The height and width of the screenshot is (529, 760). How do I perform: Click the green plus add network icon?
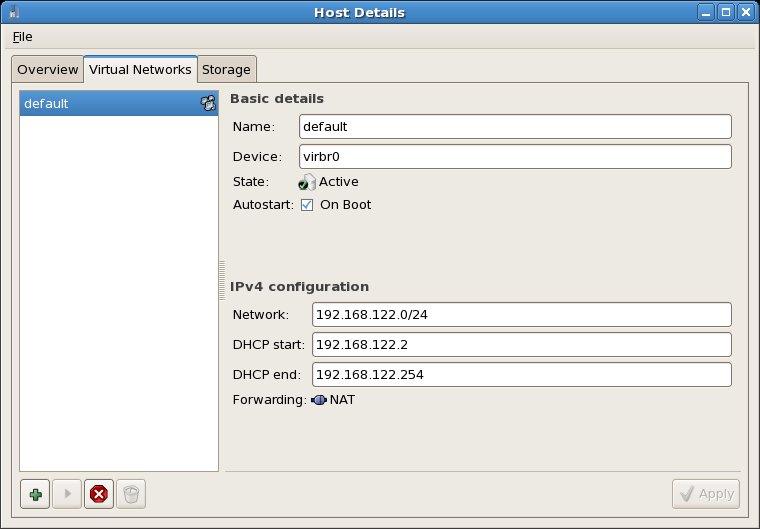pos(35,494)
